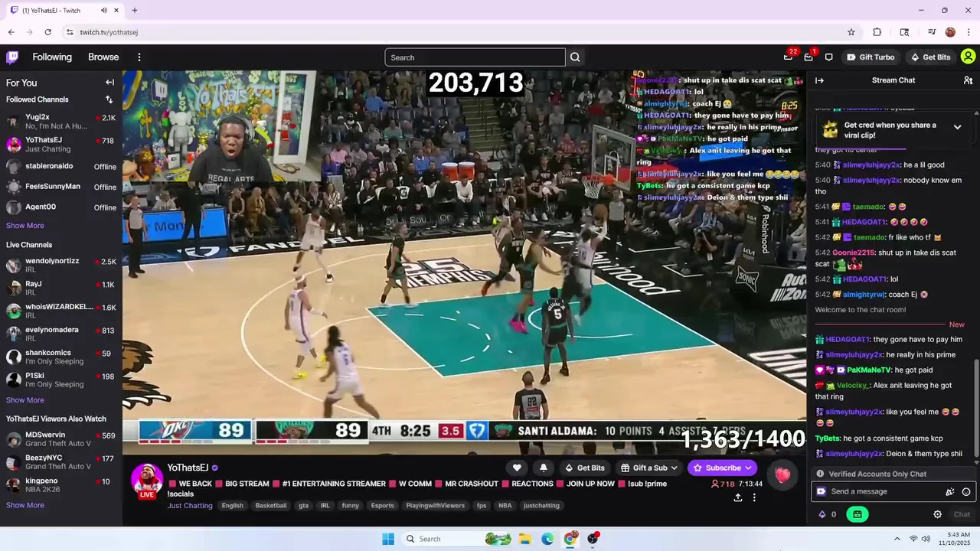This screenshot has width=980, height=551.
Task: Focus the Twitch search field
Action: (x=475, y=57)
